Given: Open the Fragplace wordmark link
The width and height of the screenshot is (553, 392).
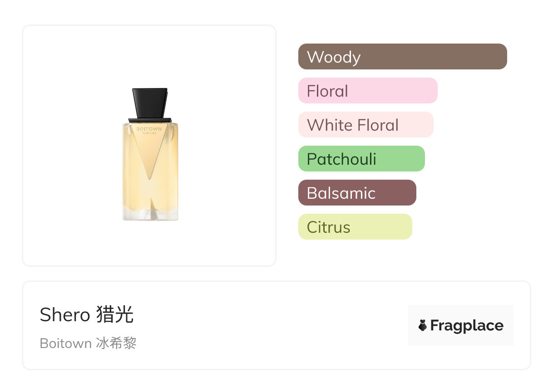Looking at the screenshot, I should pyautogui.click(x=467, y=325).
